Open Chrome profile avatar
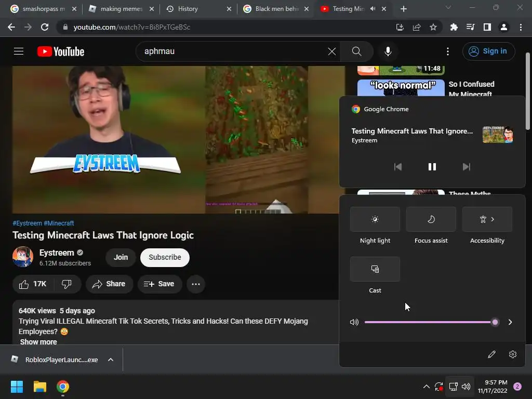The width and height of the screenshot is (532, 399). (x=504, y=27)
